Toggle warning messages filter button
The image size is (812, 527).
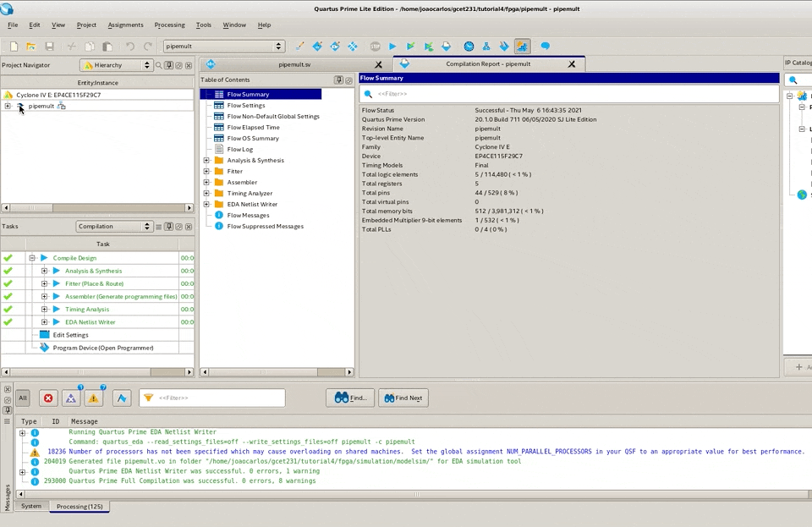pyautogui.click(x=94, y=398)
